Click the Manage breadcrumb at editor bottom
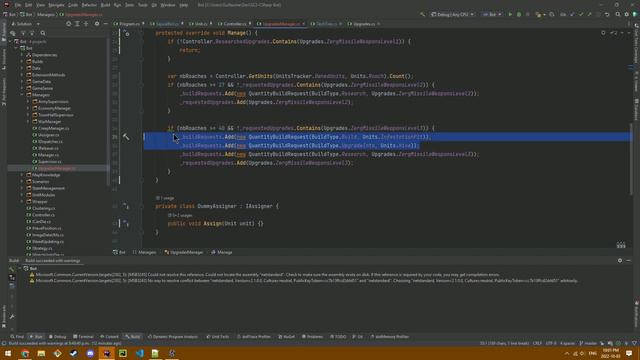640x360 pixels. 222,252
